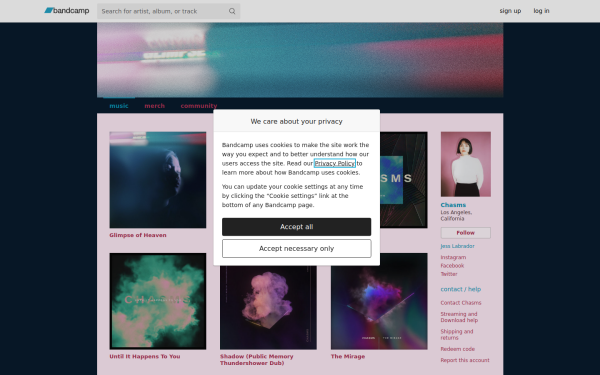The image size is (600, 375).
Task: Open the Privacy Policy link
Action: point(334,163)
